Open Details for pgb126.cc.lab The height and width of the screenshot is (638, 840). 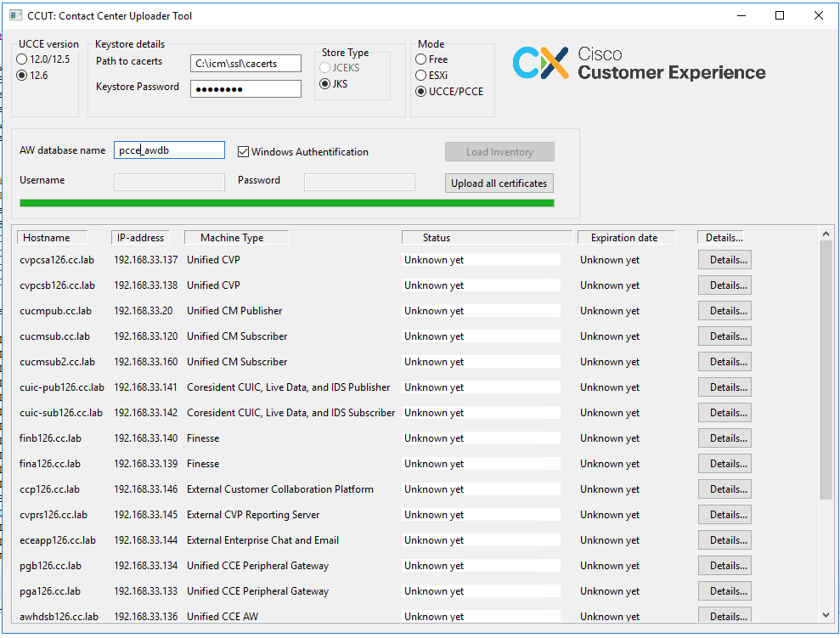coord(724,566)
